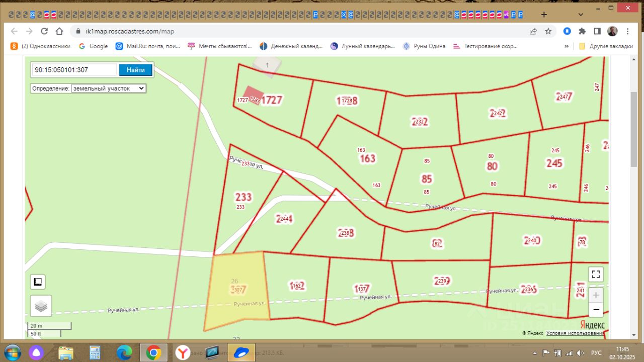Share this page via address bar icon

point(533,31)
